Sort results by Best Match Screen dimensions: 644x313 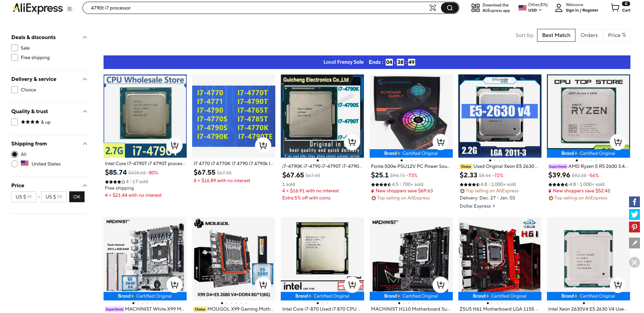click(556, 35)
